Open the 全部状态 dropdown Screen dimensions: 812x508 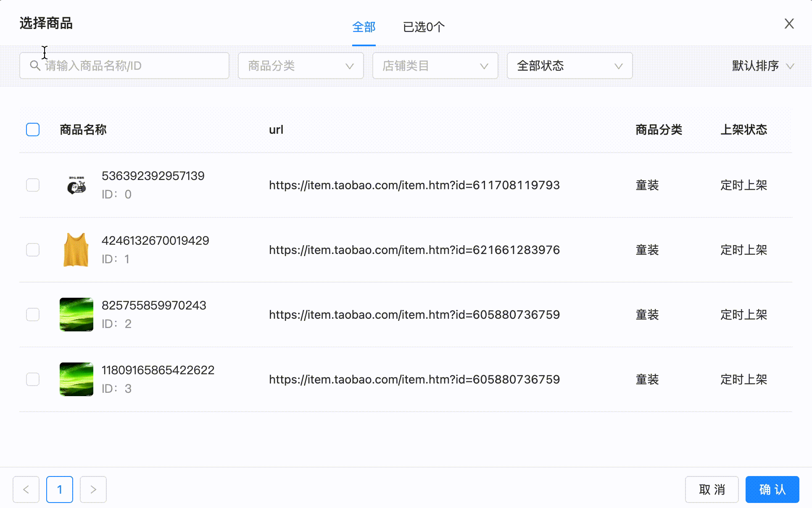[x=570, y=66]
